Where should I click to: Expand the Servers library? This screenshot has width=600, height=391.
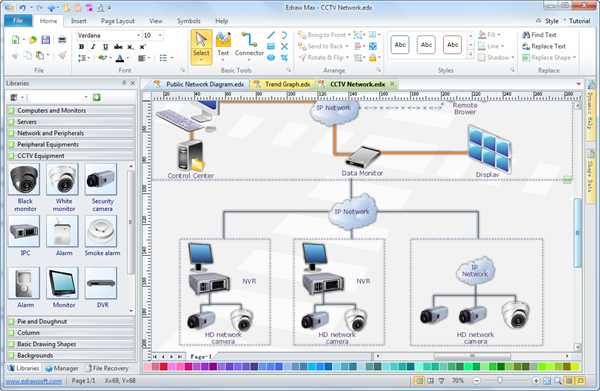point(71,122)
